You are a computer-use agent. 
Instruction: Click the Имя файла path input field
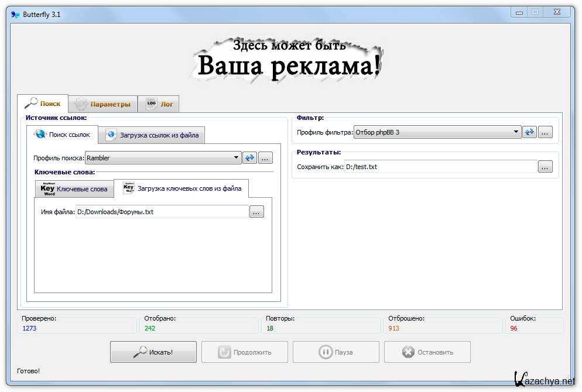(x=162, y=212)
